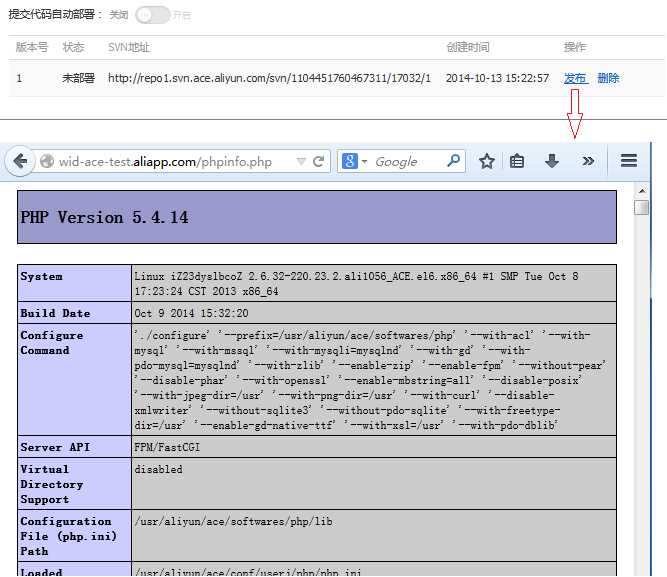Click the 发布 publish link
Viewport: 667px width, 577px height.
tap(576, 78)
